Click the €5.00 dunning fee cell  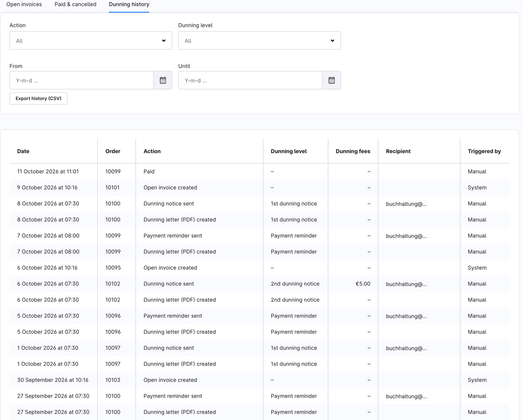[363, 284]
